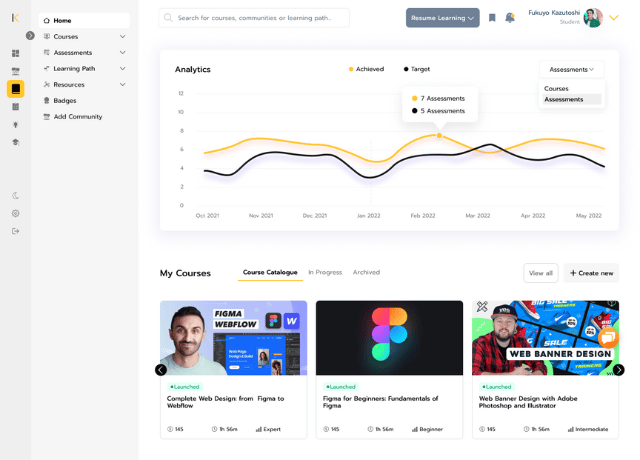Focus the course search input field
The height and width of the screenshot is (460, 640).
[x=254, y=18]
